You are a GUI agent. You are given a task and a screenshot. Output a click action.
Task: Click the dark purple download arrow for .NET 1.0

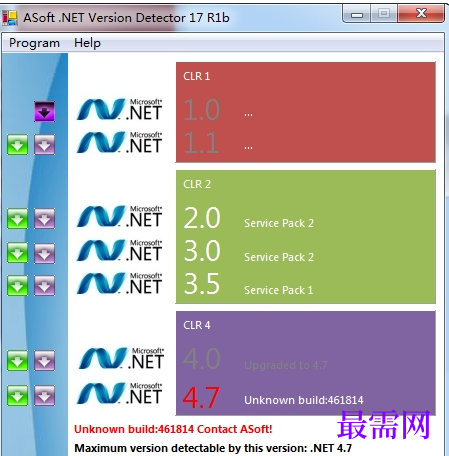(x=44, y=111)
